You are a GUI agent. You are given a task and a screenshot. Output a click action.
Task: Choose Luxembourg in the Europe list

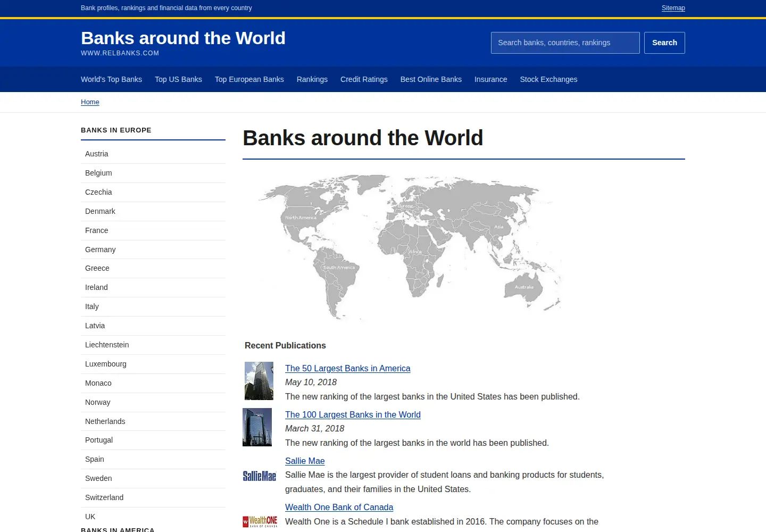[x=153, y=364]
